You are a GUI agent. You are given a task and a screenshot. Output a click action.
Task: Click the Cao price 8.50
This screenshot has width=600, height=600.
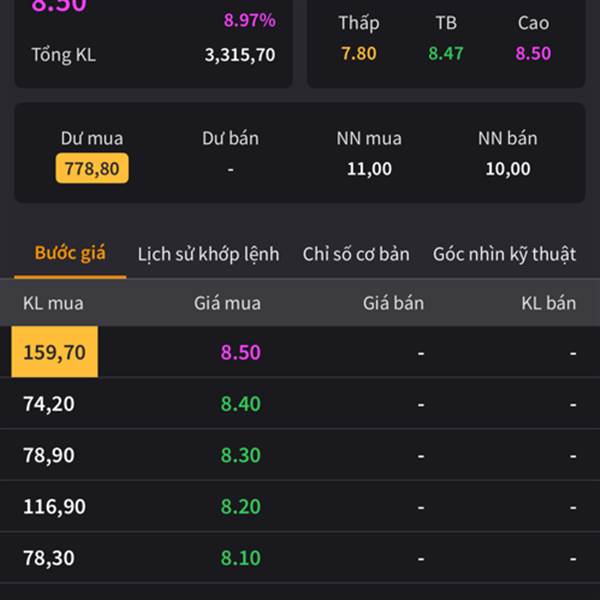pyautogui.click(x=533, y=53)
